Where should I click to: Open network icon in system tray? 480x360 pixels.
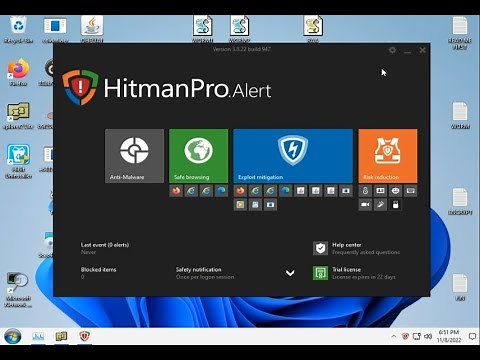pos(417,336)
